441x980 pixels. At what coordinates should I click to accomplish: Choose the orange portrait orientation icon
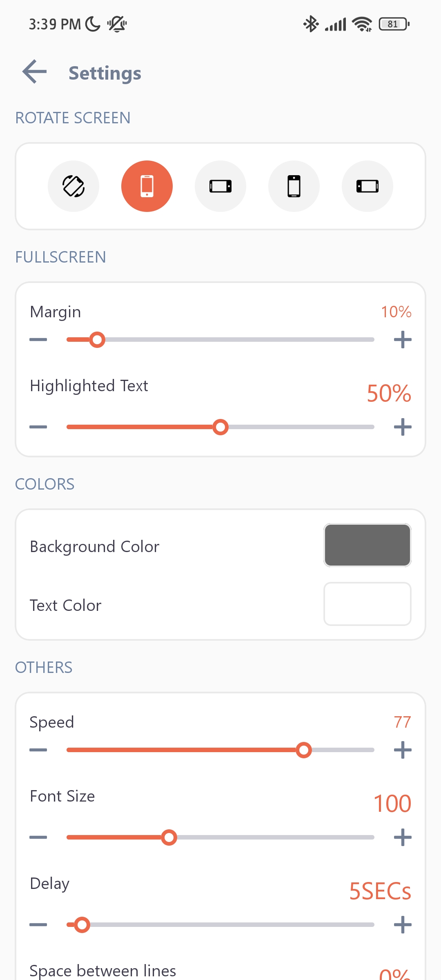(147, 186)
